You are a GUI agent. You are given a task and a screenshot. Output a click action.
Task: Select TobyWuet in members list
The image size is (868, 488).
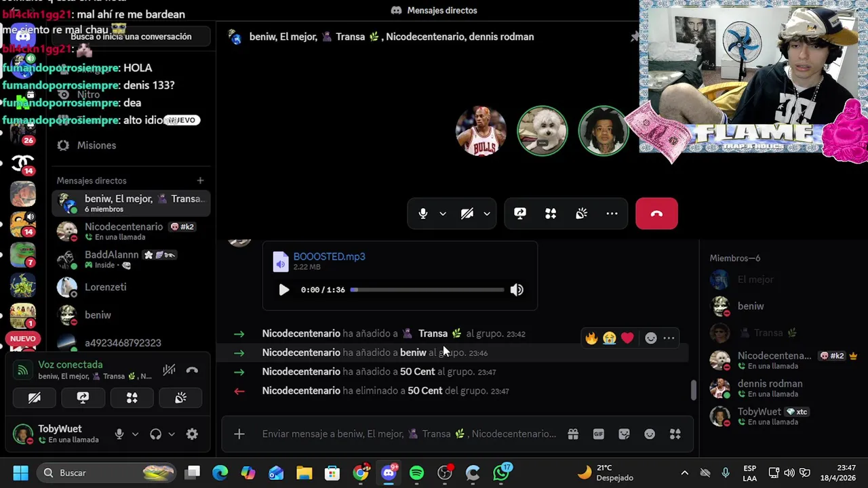click(x=782, y=416)
